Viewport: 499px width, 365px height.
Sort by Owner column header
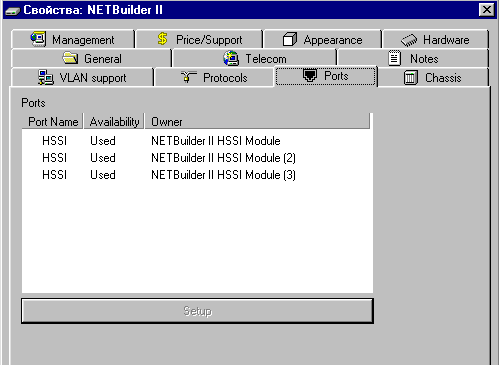(x=257, y=121)
